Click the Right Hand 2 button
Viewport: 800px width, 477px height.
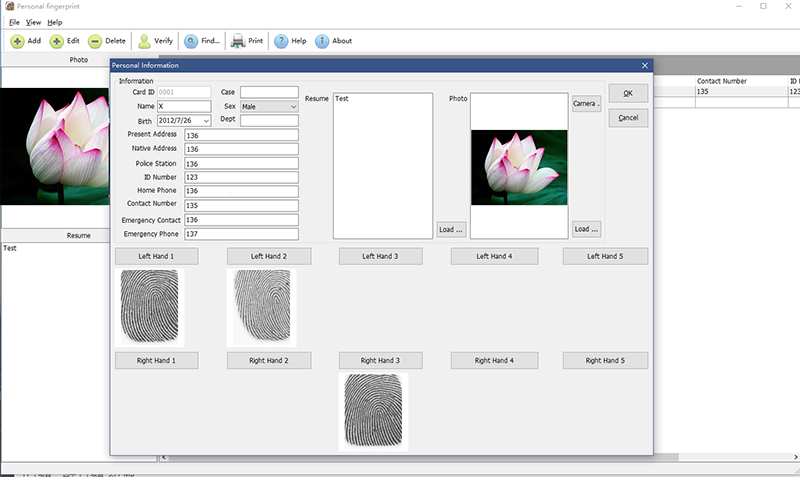(269, 360)
